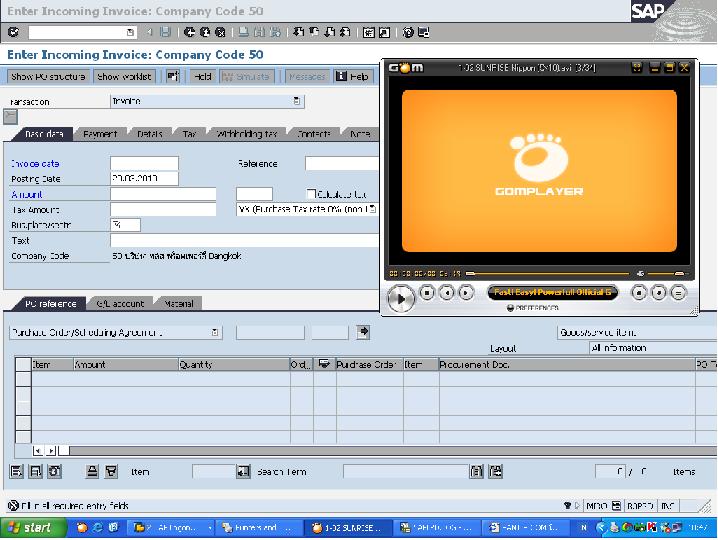Click the GOM Player previous track button
Image resolution: width=718 pixels, height=540 pixels.
[446, 292]
